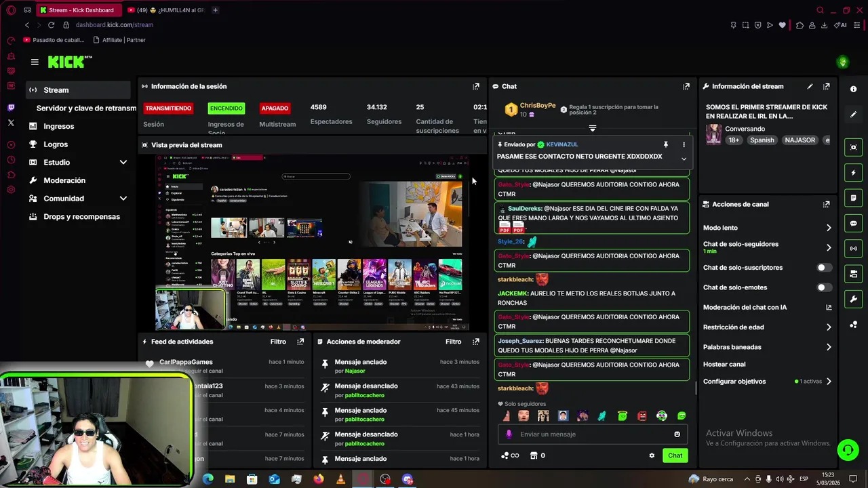The height and width of the screenshot is (488, 868).
Task: Open the browser AI assistant icon
Action: (x=842, y=25)
